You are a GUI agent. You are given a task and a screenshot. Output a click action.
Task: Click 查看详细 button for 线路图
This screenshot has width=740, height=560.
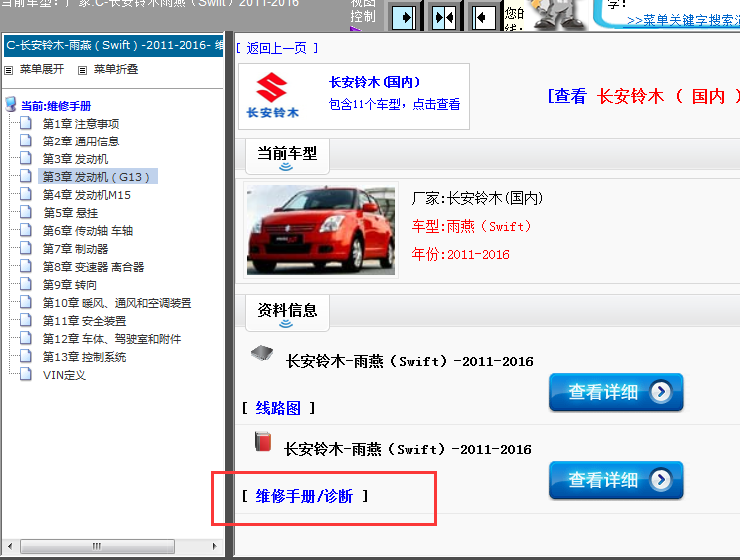point(615,392)
